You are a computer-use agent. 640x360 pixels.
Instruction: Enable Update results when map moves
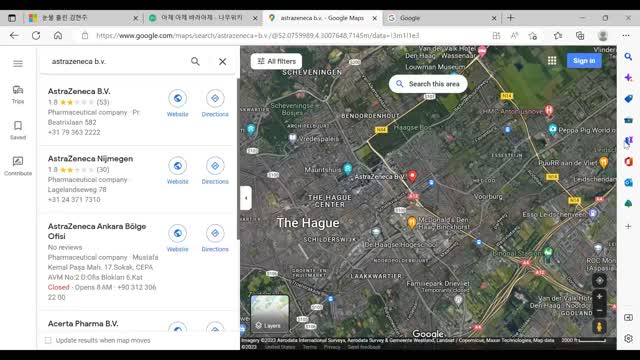(48, 340)
